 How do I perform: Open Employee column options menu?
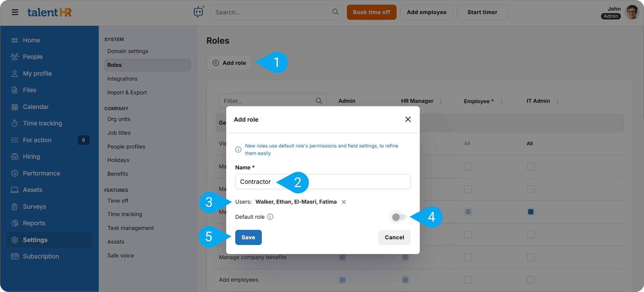click(502, 101)
